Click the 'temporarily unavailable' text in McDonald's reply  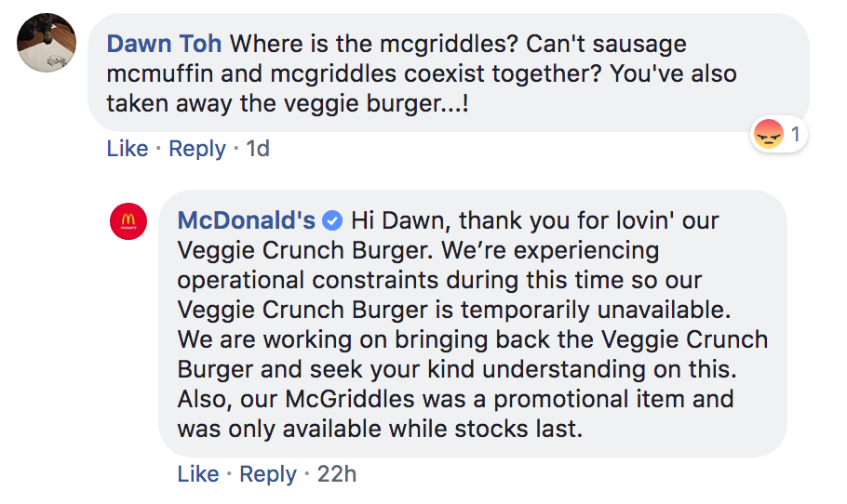click(x=596, y=310)
